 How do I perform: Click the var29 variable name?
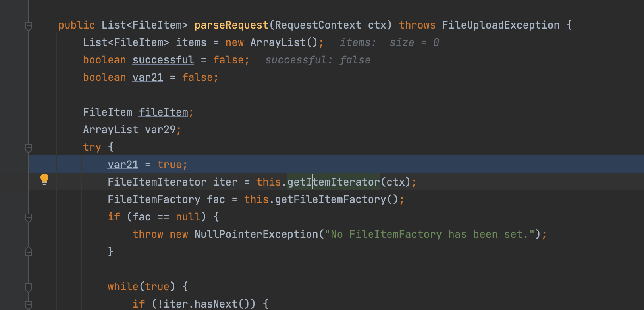(x=160, y=130)
